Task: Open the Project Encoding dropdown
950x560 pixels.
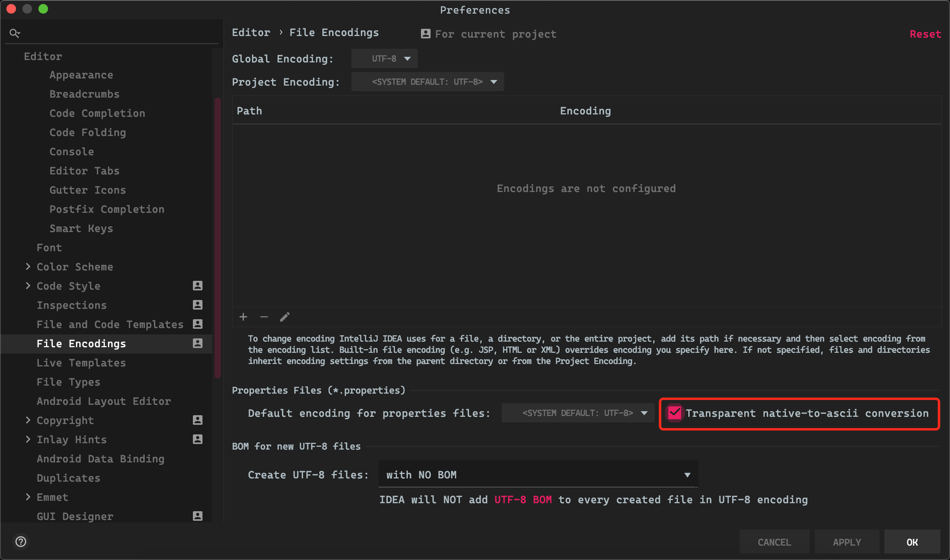Action: click(x=427, y=82)
